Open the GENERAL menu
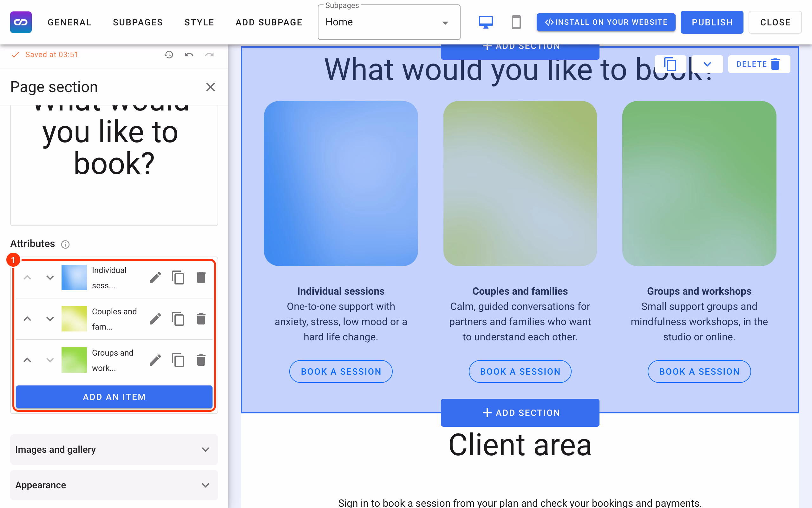812x508 pixels. point(69,22)
